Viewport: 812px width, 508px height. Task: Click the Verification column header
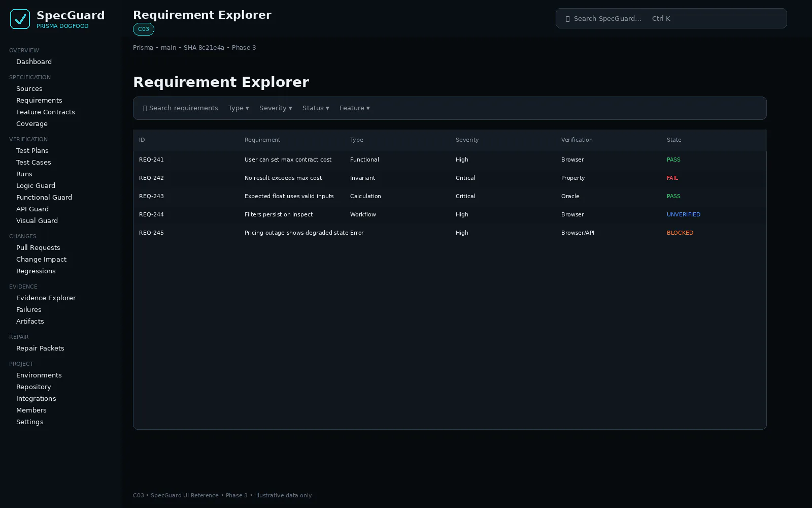577,140
